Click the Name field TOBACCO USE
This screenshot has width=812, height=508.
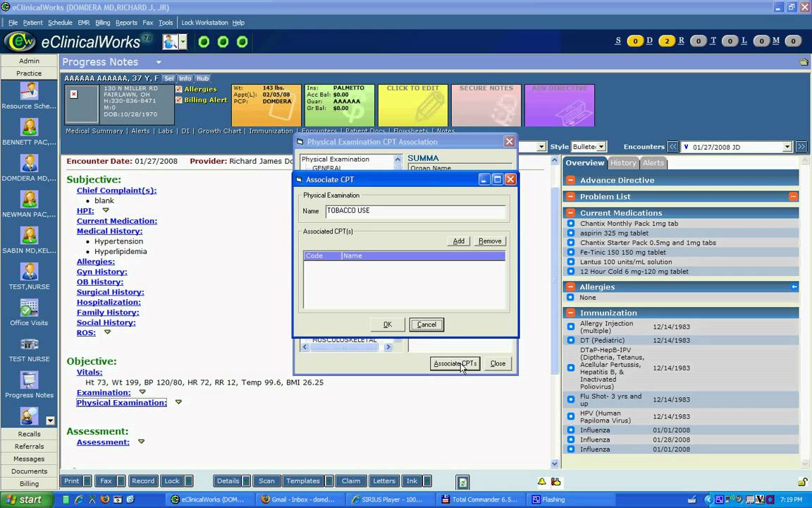[415, 211]
